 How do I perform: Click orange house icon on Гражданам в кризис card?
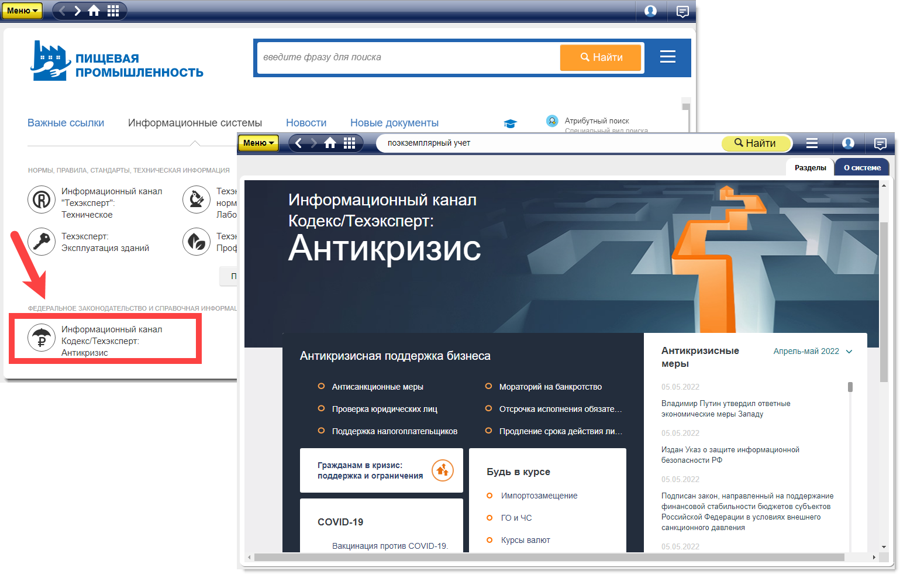coord(443,470)
